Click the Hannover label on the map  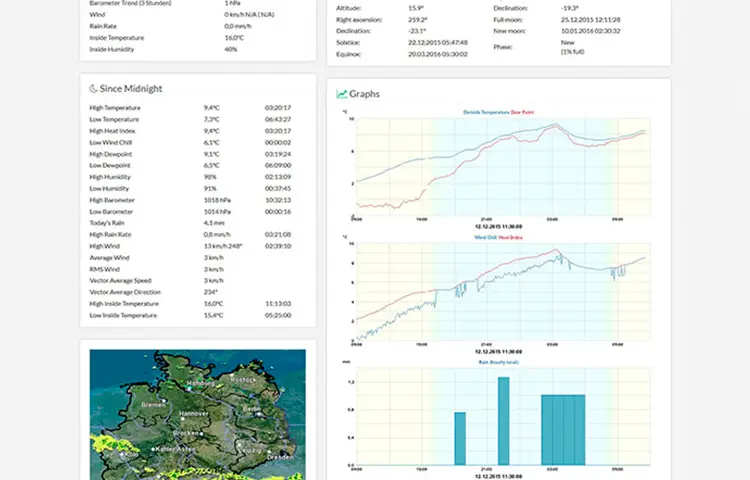(194, 414)
